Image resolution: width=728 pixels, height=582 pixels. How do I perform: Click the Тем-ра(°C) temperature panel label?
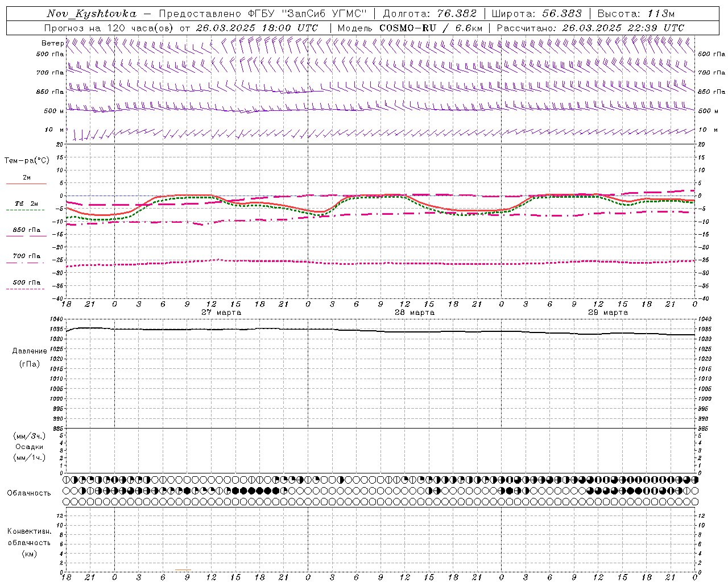coord(27,161)
